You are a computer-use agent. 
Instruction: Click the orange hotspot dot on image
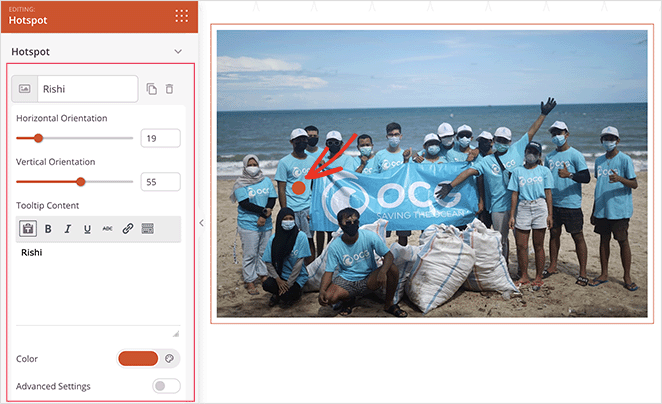click(x=298, y=188)
